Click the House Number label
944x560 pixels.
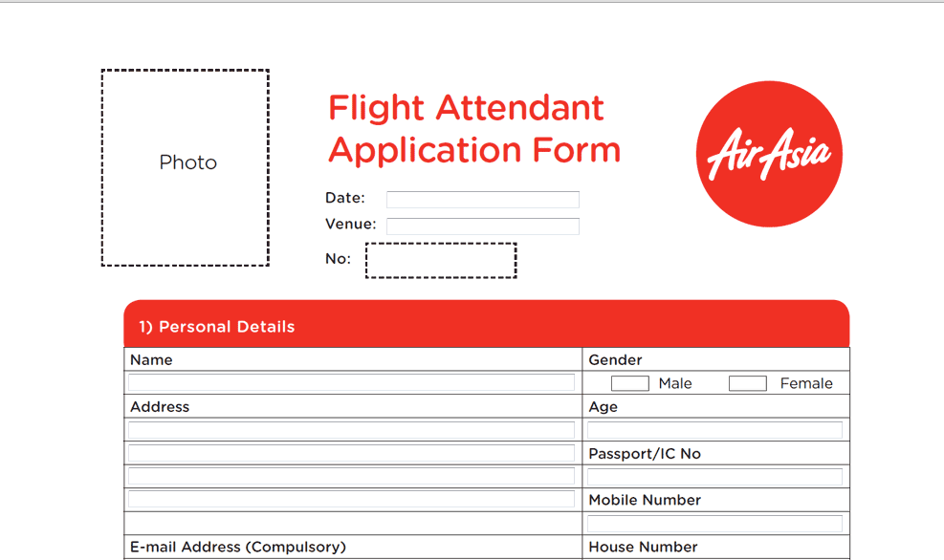[643, 548]
